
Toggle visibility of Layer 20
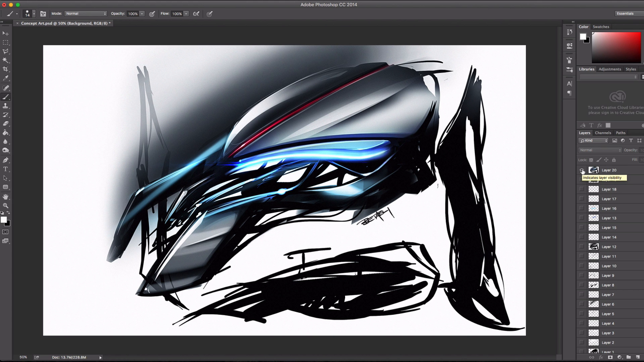[582, 170]
